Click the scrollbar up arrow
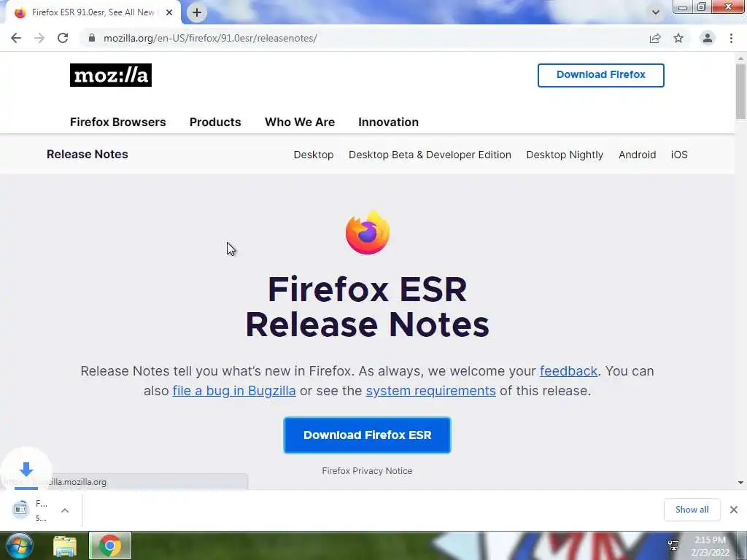 click(x=740, y=58)
